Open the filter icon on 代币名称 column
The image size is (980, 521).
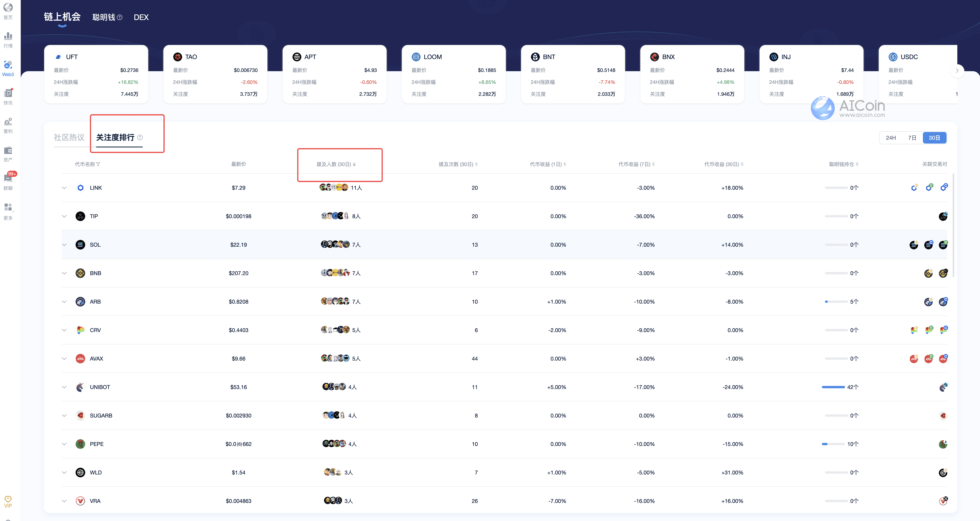pyautogui.click(x=98, y=164)
